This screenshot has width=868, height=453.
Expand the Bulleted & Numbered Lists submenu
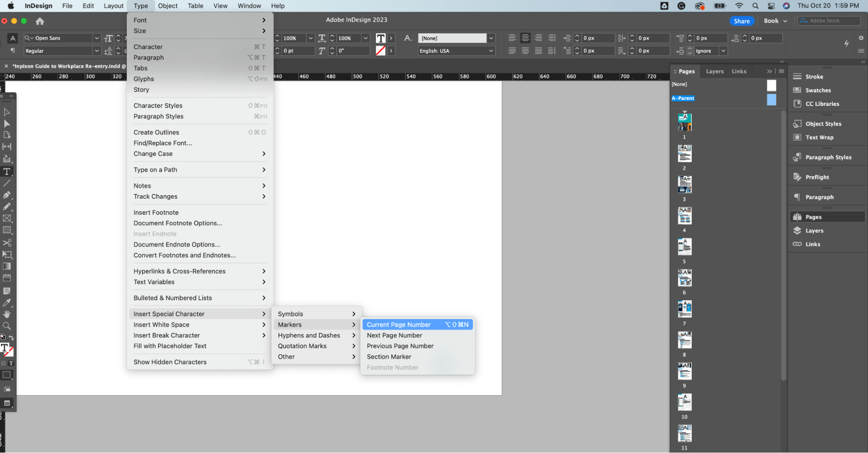pyautogui.click(x=200, y=298)
